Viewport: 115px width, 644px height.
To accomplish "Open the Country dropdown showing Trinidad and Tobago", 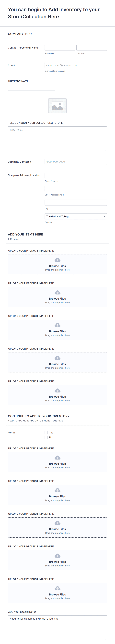I will (76, 216).
